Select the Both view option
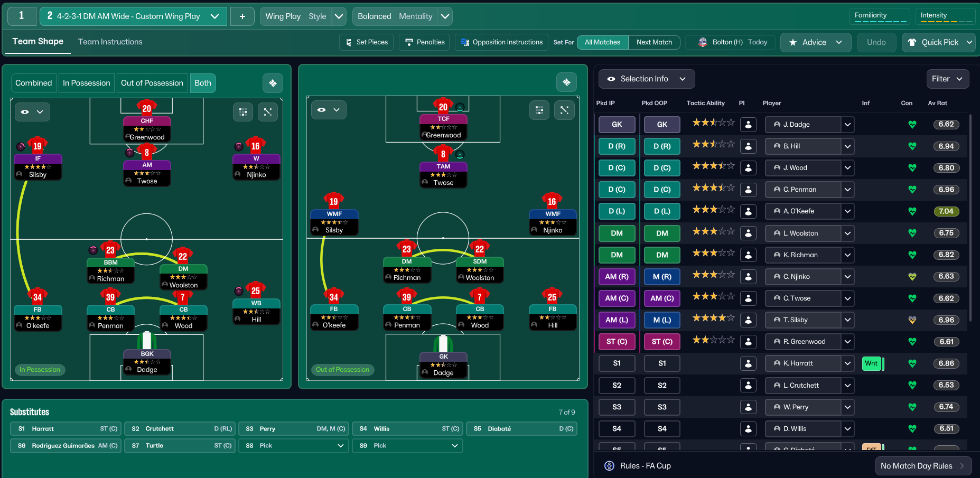This screenshot has height=478, width=980. (x=203, y=83)
